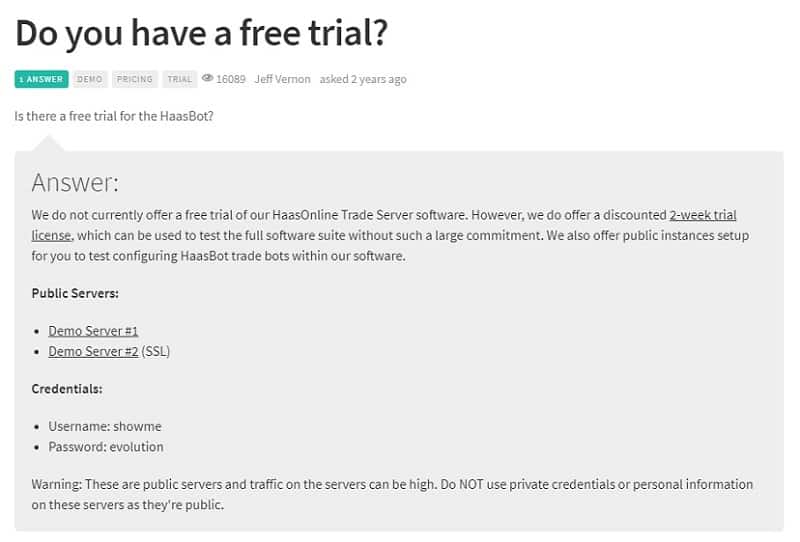The height and width of the screenshot is (542, 800).
Task: Select the PRICING tag
Action: tap(135, 79)
